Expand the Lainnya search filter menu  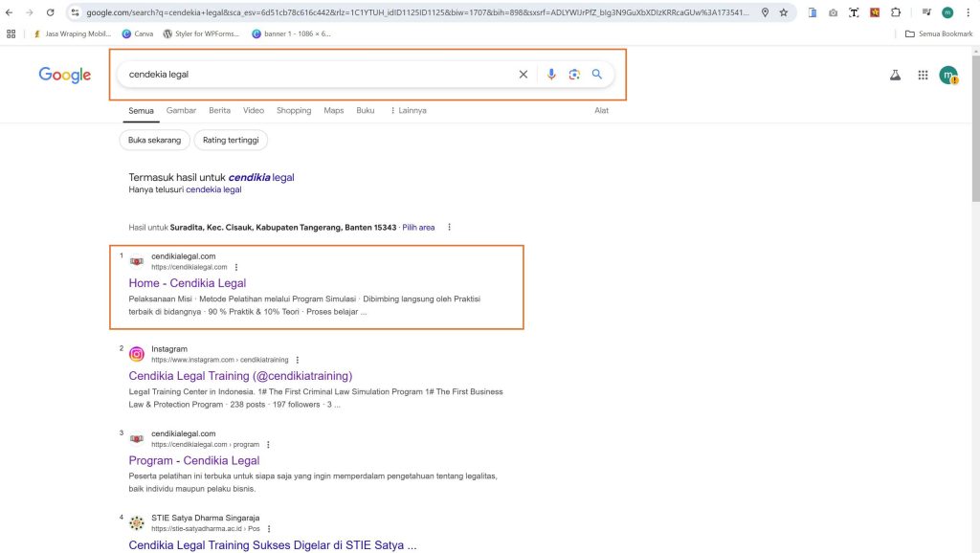[x=408, y=110]
